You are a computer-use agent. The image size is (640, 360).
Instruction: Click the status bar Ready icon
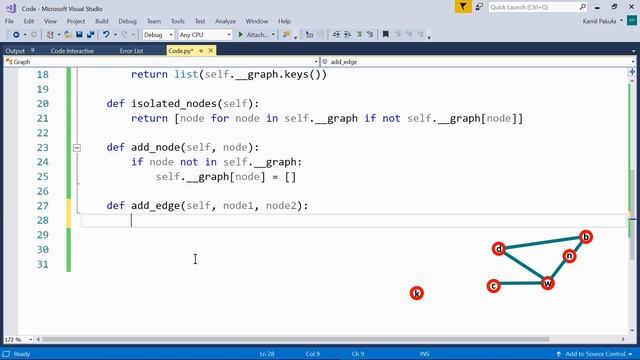[7, 354]
